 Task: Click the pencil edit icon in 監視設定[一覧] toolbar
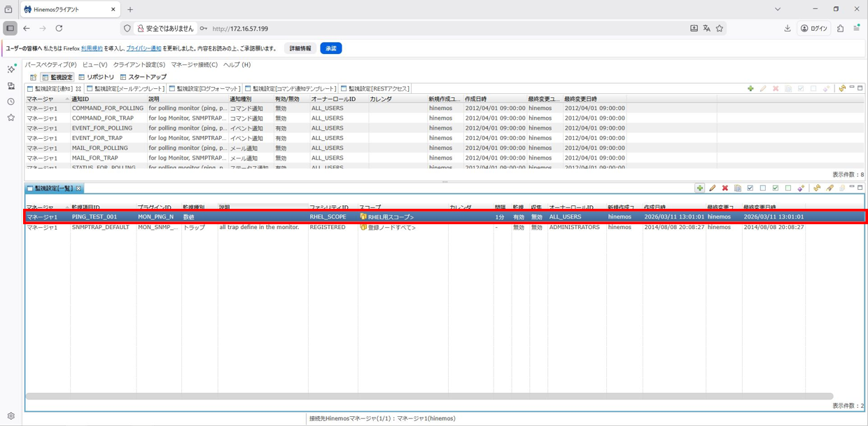pos(712,188)
